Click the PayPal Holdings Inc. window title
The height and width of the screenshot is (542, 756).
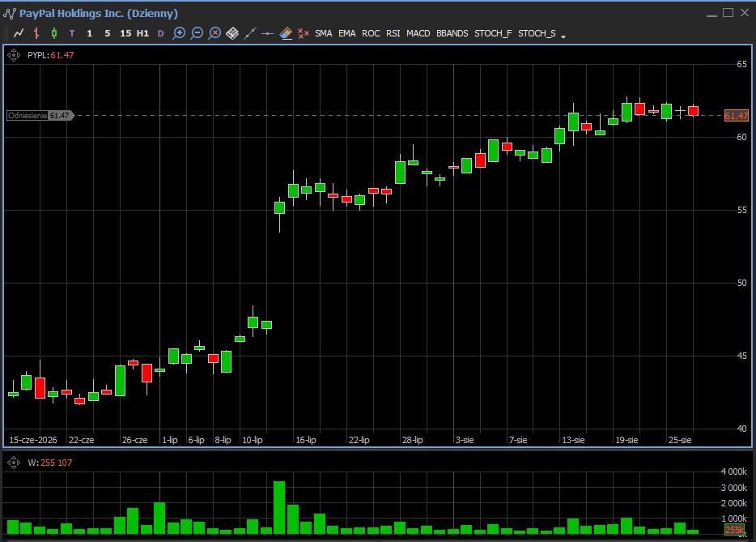99,14
